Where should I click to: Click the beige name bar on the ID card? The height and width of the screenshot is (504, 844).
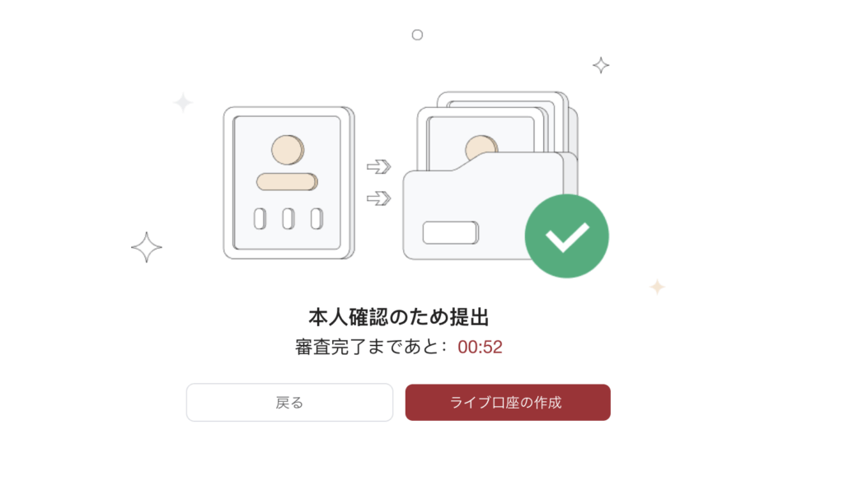(x=287, y=182)
